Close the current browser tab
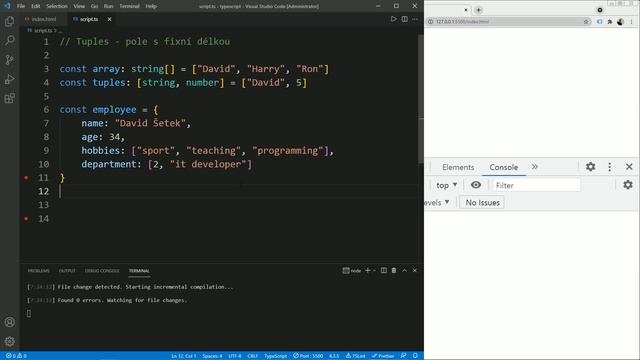This screenshot has height=360, width=640. pyautogui.click(x=466, y=10)
